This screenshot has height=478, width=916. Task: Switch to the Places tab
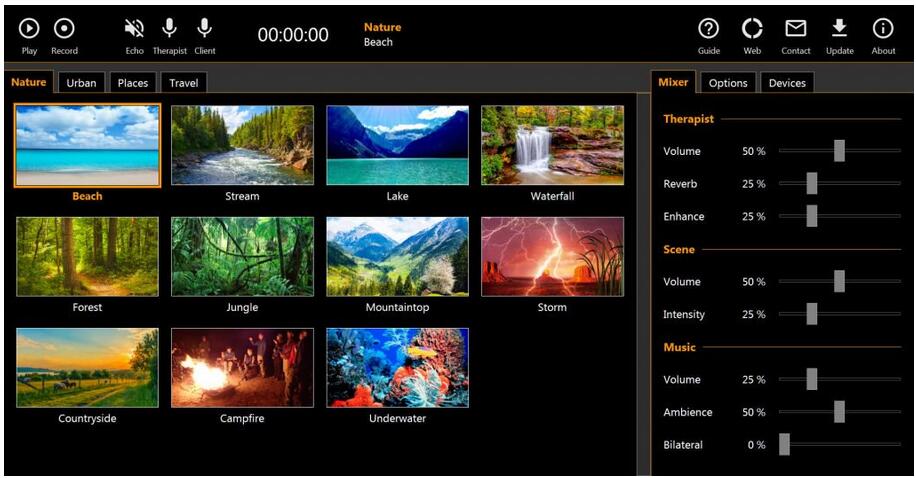click(132, 83)
